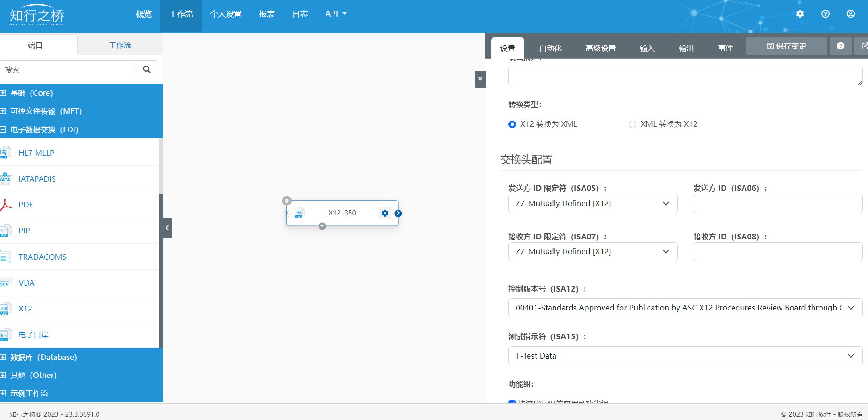Click the 保存变更 button

coord(786,46)
